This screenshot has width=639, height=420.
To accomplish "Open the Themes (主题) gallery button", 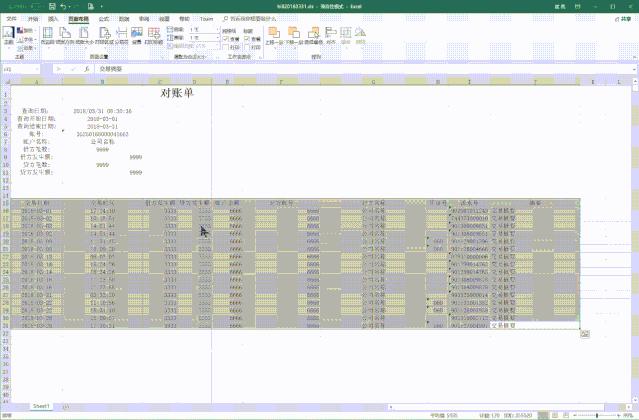I will (8, 37).
